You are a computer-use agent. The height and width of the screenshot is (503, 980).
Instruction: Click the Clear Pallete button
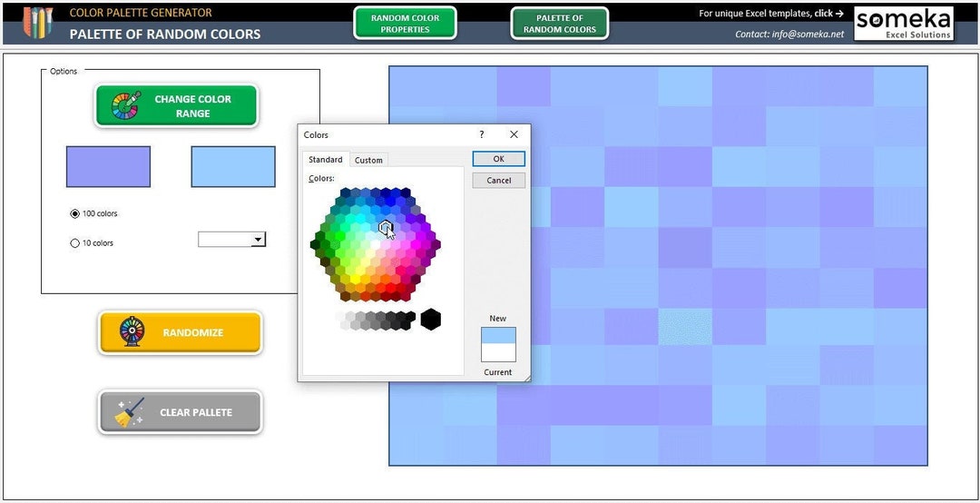[x=180, y=411]
